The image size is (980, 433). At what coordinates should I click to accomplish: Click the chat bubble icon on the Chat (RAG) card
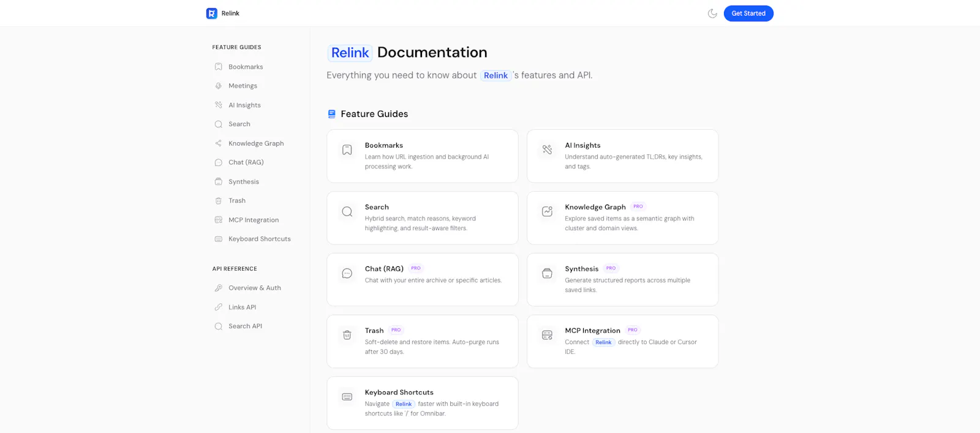[x=347, y=274]
